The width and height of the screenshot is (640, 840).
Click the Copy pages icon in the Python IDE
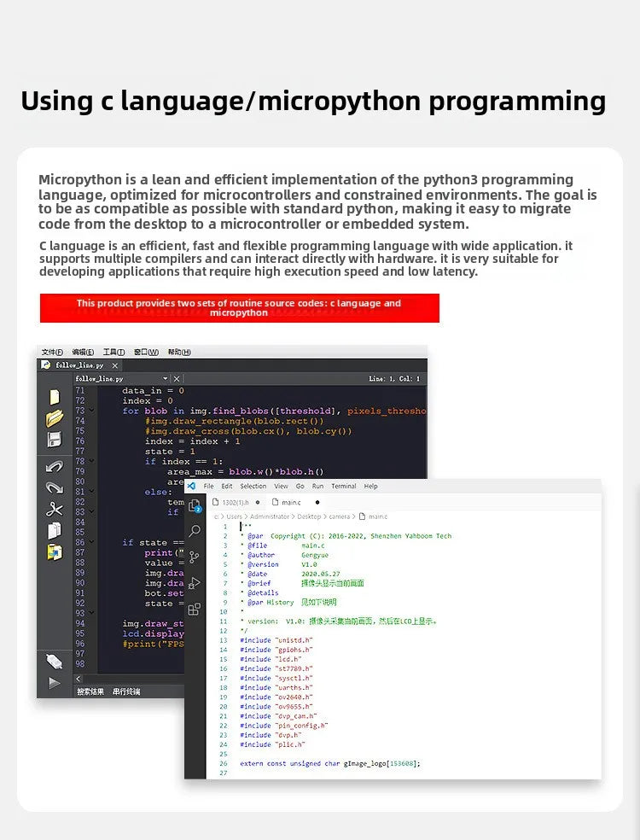click(x=54, y=530)
